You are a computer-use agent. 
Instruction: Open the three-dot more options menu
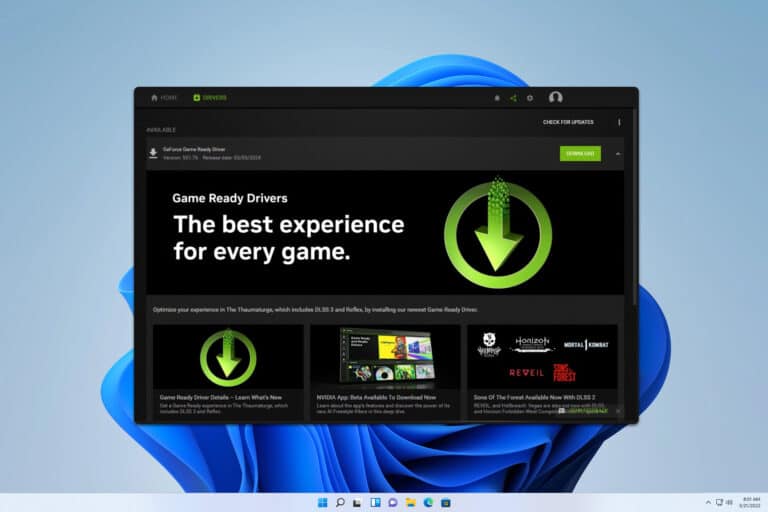(x=619, y=122)
